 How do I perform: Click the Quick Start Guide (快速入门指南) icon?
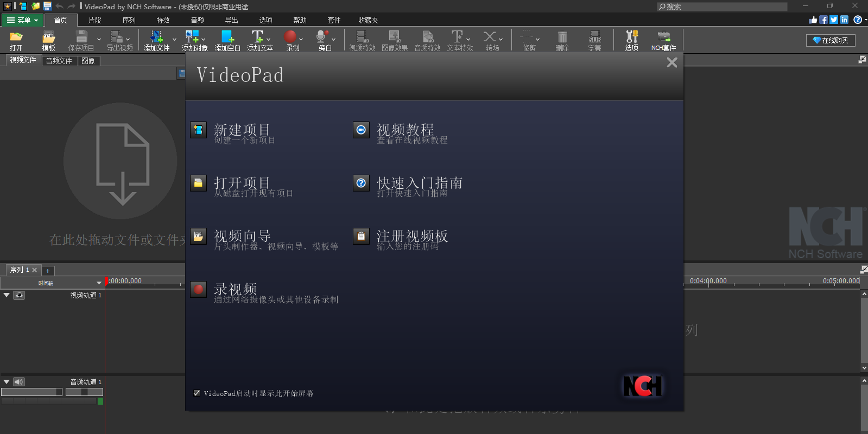click(361, 183)
